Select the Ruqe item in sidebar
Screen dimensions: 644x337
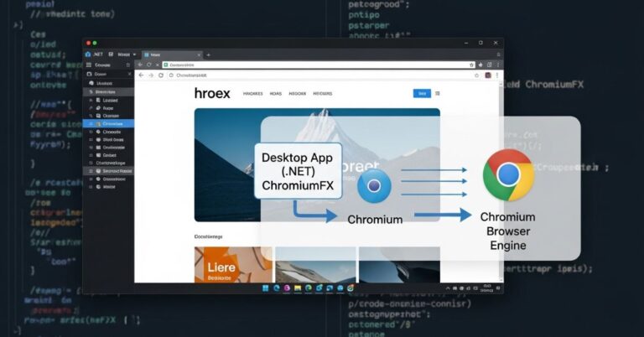pyautogui.click(x=108, y=108)
